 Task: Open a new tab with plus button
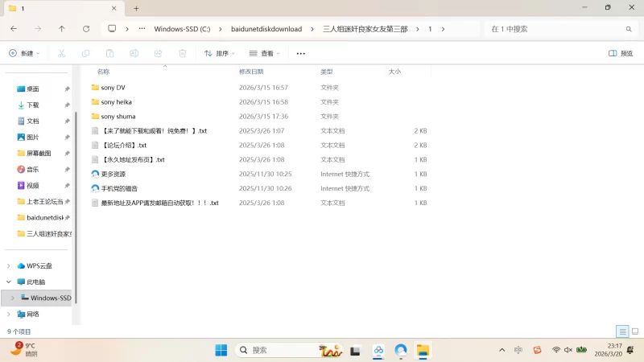tap(136, 8)
